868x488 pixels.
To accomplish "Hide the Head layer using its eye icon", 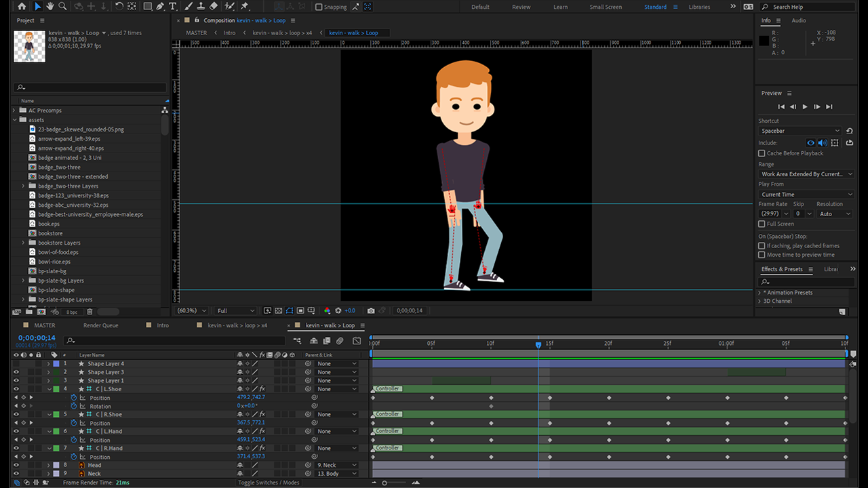I will (x=16, y=465).
